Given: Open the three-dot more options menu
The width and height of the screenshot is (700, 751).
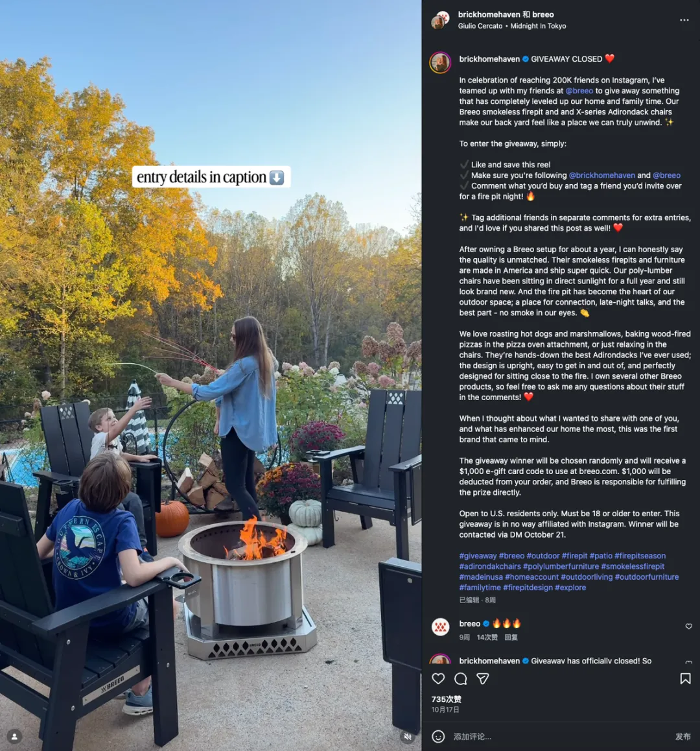Looking at the screenshot, I should click(684, 20).
